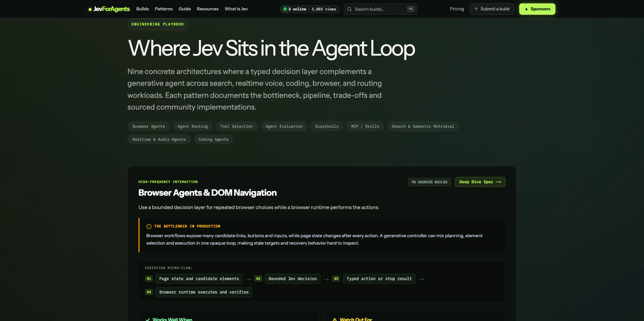The height and width of the screenshot is (321, 644).
Task: Select the Browser Agents filter chip
Action: [x=149, y=126]
